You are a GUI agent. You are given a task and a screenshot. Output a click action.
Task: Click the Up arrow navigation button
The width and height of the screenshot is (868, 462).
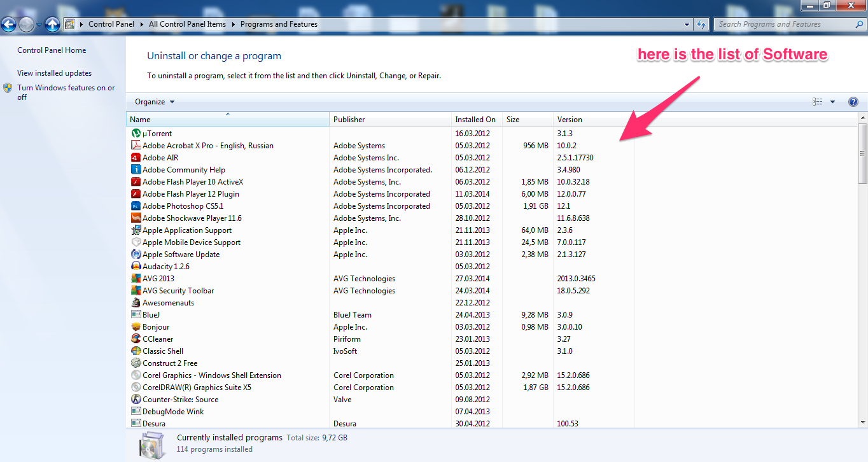pyautogui.click(x=52, y=25)
